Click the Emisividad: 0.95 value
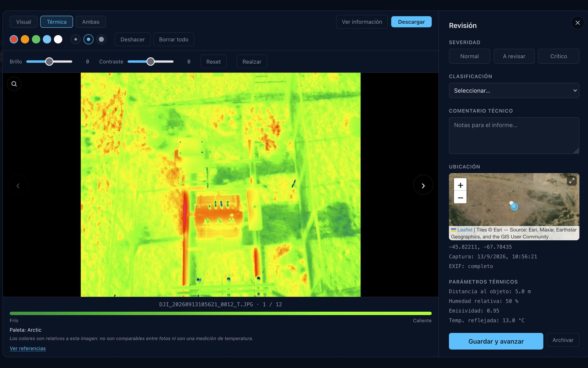This screenshot has width=588, height=368. (x=474, y=311)
